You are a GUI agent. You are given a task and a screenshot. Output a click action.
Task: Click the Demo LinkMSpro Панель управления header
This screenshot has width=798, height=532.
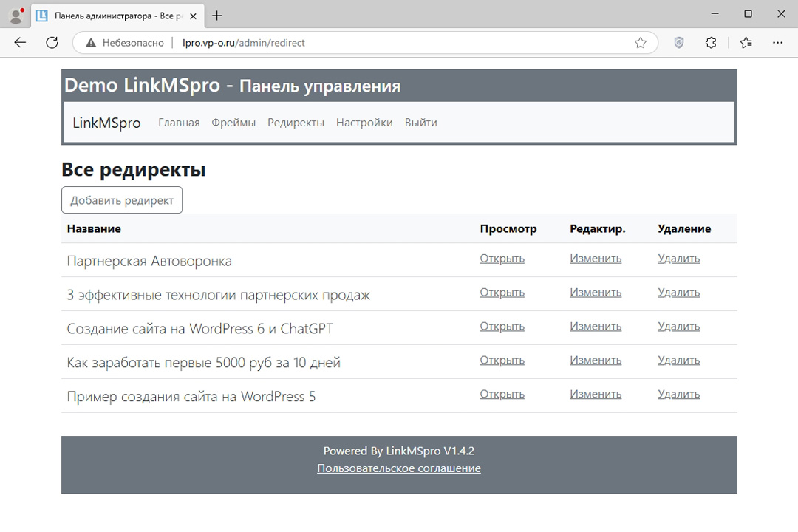[232, 86]
